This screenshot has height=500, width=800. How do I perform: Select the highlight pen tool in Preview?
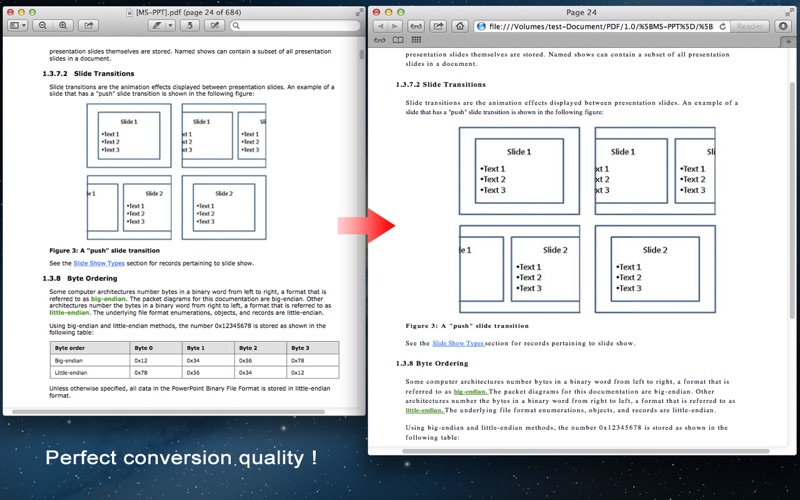click(x=157, y=26)
